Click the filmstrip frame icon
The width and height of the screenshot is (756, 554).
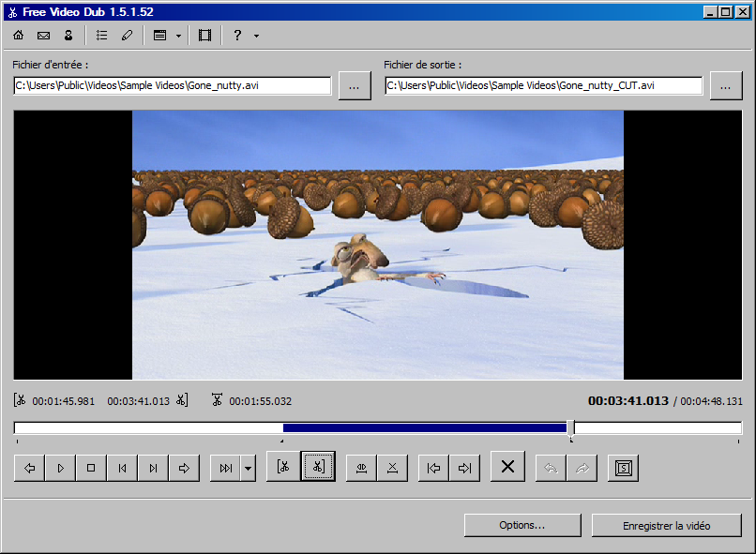click(204, 36)
